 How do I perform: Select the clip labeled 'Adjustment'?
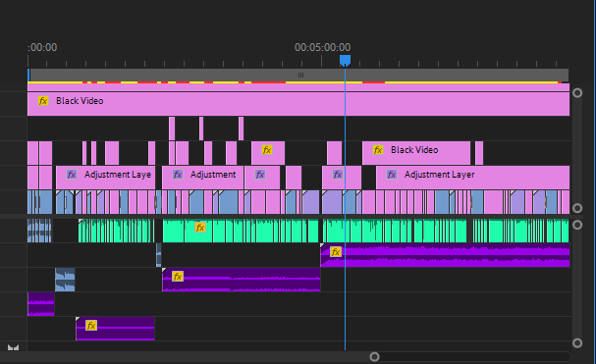(202, 178)
